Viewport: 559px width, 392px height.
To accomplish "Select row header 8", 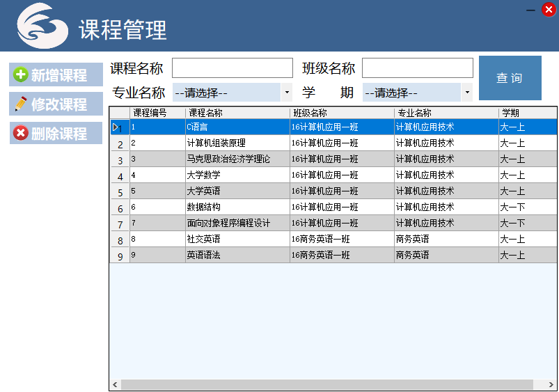I will (x=120, y=240).
